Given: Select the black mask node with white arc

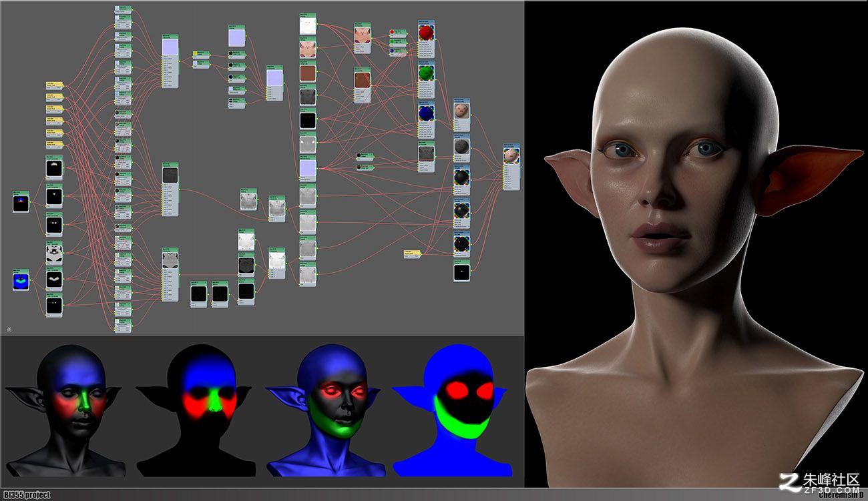Looking at the screenshot, I should (54, 167).
